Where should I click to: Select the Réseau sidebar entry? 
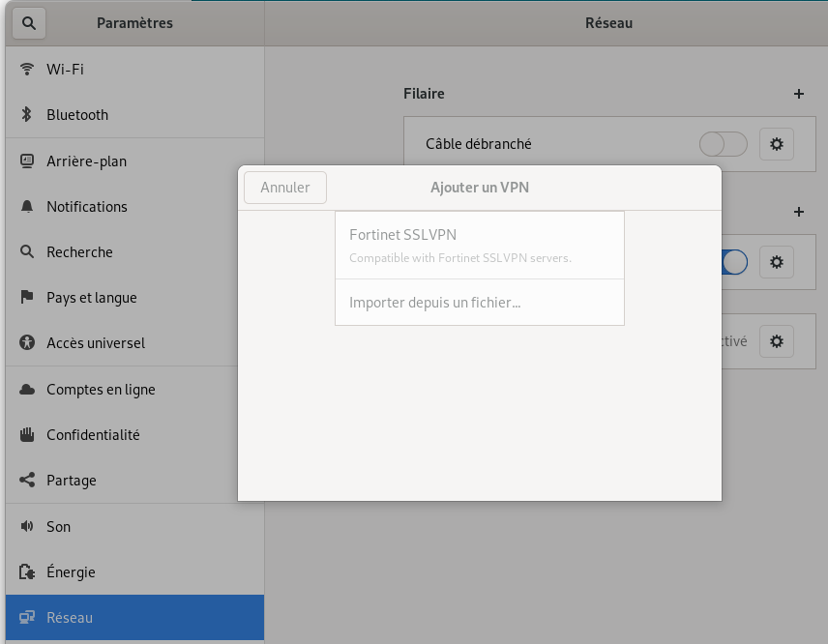(x=134, y=617)
